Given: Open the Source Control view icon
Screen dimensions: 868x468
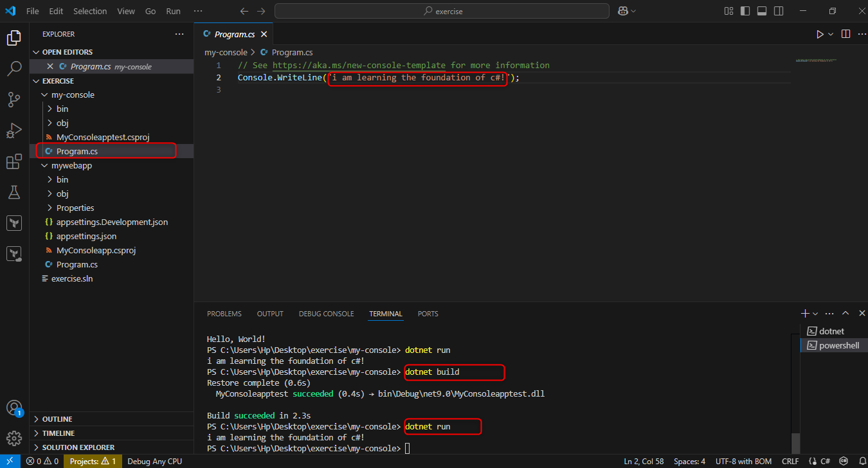Looking at the screenshot, I should (14, 100).
